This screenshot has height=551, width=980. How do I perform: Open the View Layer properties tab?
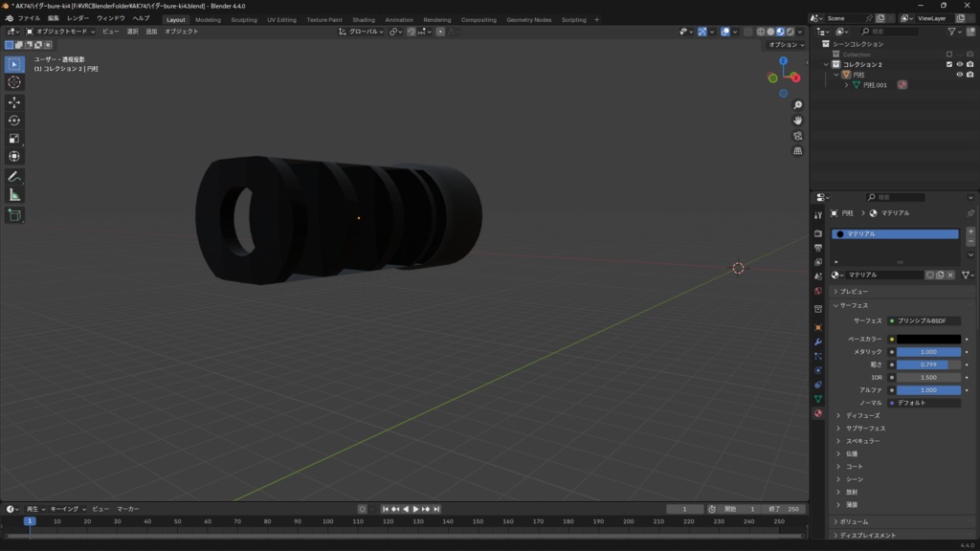[x=818, y=262]
